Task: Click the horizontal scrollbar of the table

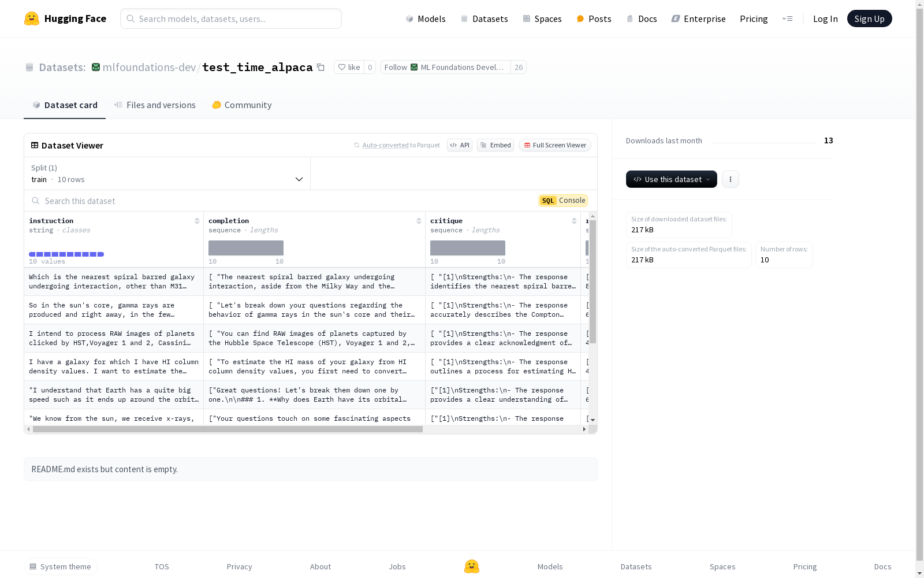Action: (228, 429)
